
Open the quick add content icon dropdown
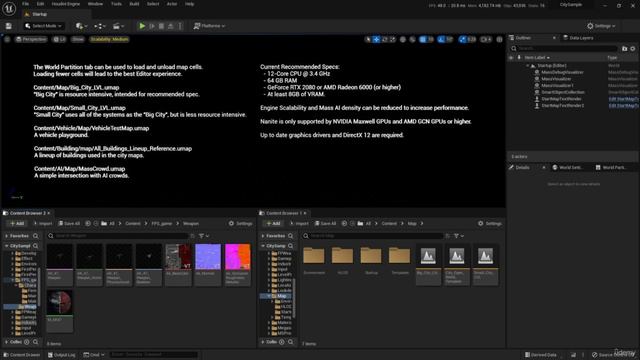[x=81, y=26]
